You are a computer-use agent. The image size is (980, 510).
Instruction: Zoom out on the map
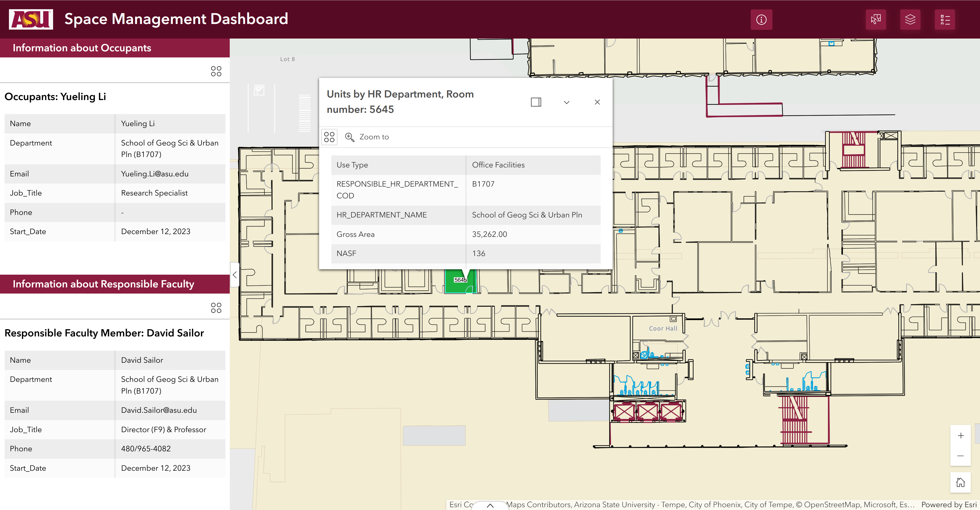pos(960,456)
